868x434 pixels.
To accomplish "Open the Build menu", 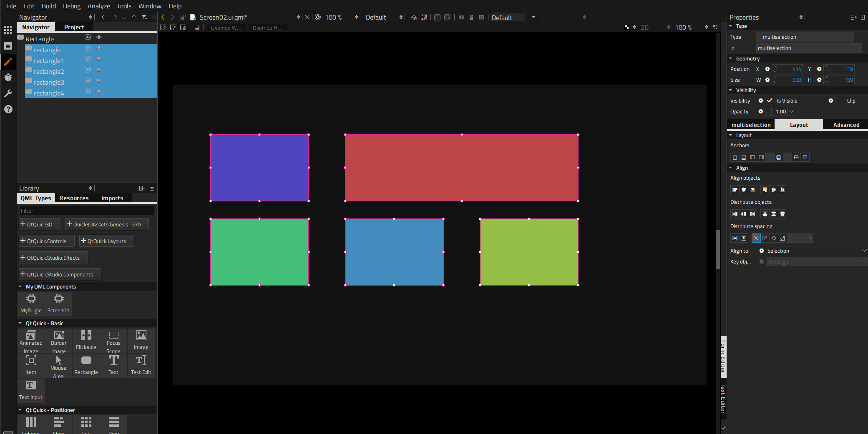I will tap(48, 6).
